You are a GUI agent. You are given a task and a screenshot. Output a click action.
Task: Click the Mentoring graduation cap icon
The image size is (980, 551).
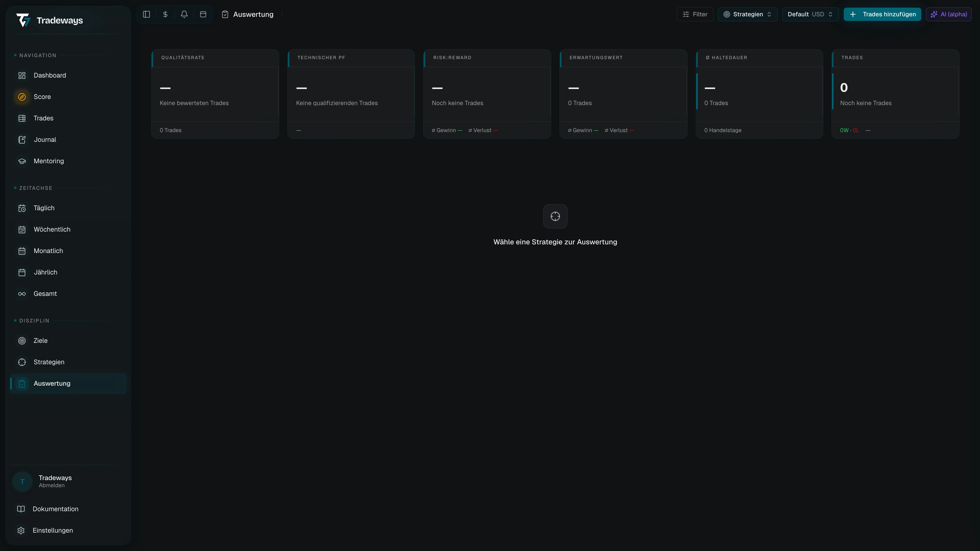(22, 161)
